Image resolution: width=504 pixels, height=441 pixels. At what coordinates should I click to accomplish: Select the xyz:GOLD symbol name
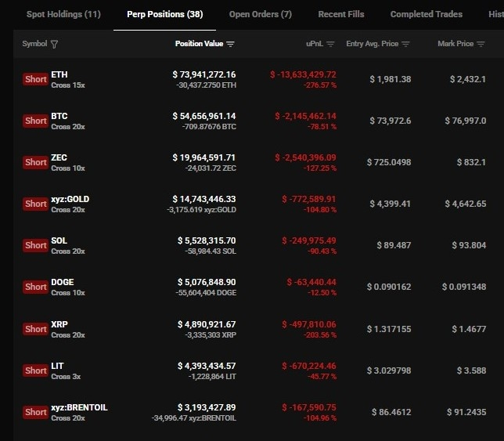70,199
